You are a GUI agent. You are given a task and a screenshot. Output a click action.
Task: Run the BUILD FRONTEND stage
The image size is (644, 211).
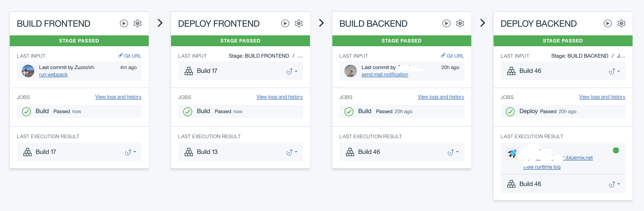124,23
